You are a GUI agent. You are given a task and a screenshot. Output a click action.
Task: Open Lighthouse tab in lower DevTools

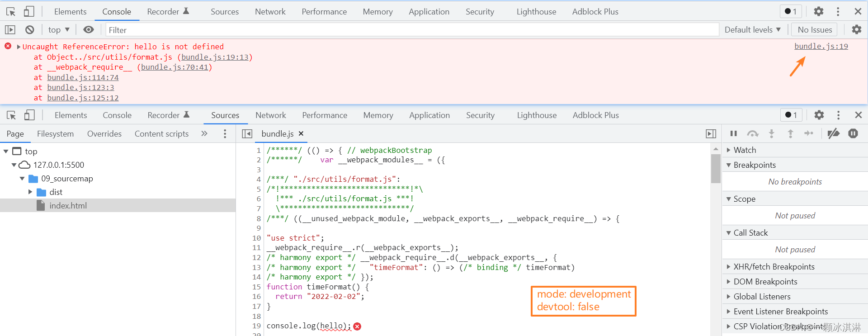[537, 115]
